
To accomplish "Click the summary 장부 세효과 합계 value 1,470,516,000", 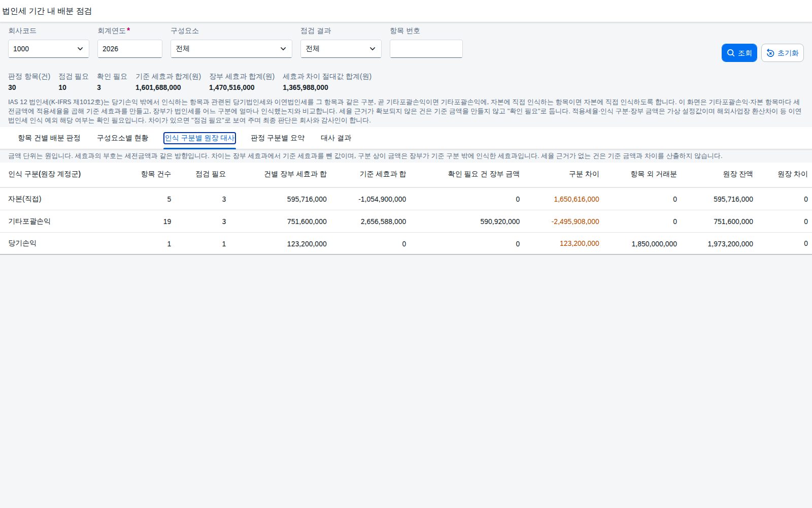I will [x=232, y=87].
